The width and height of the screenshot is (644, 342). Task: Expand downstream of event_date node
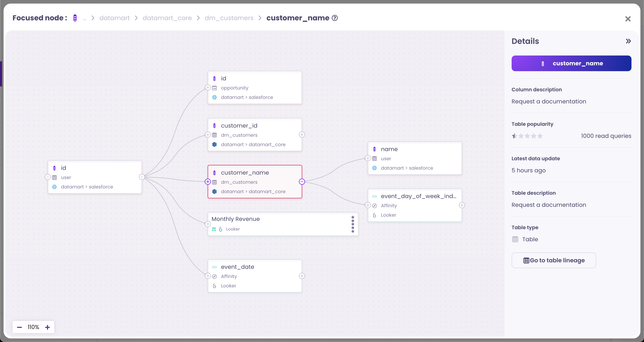[302, 276]
